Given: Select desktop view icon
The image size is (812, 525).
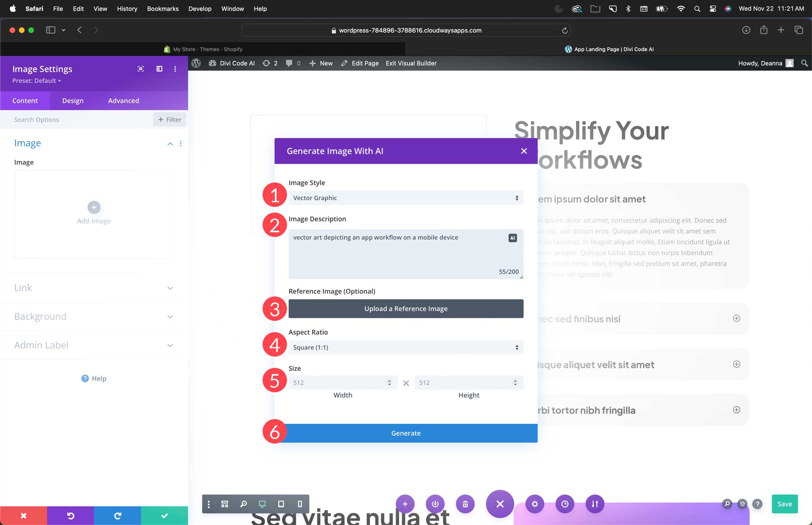Looking at the screenshot, I should coord(262,504).
